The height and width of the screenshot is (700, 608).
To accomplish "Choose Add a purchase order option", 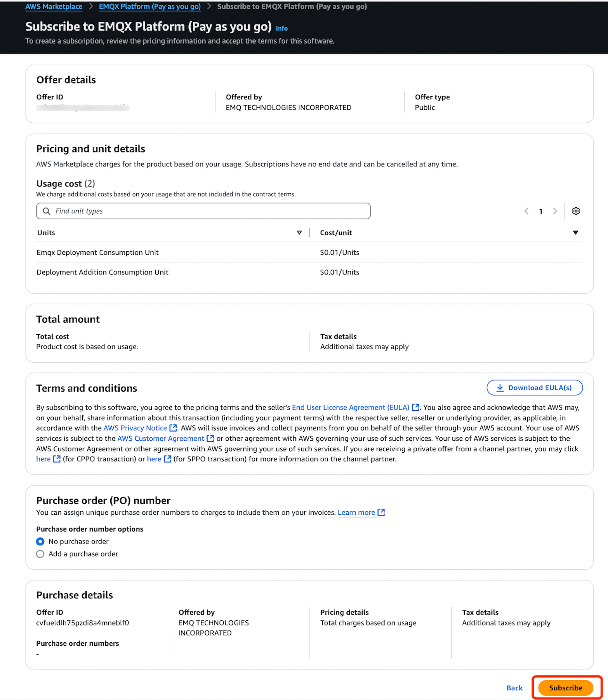I will 40,554.
